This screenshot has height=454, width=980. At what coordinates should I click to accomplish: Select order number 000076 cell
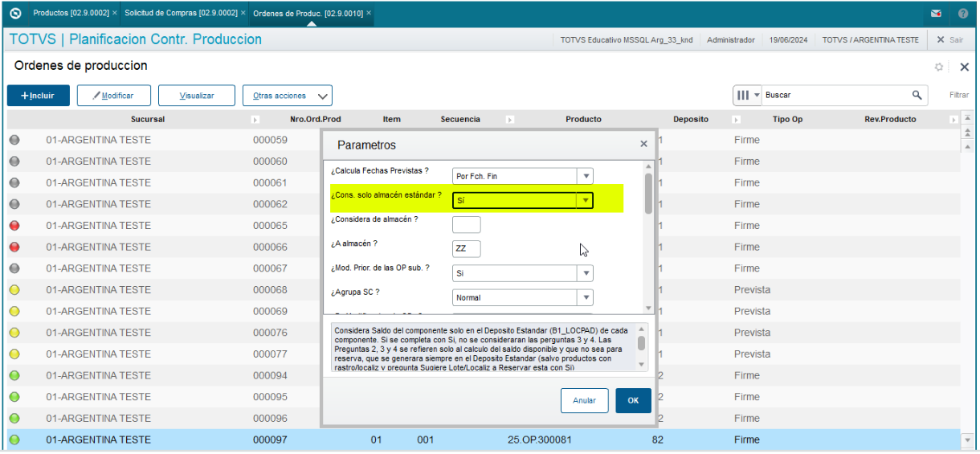(270, 333)
